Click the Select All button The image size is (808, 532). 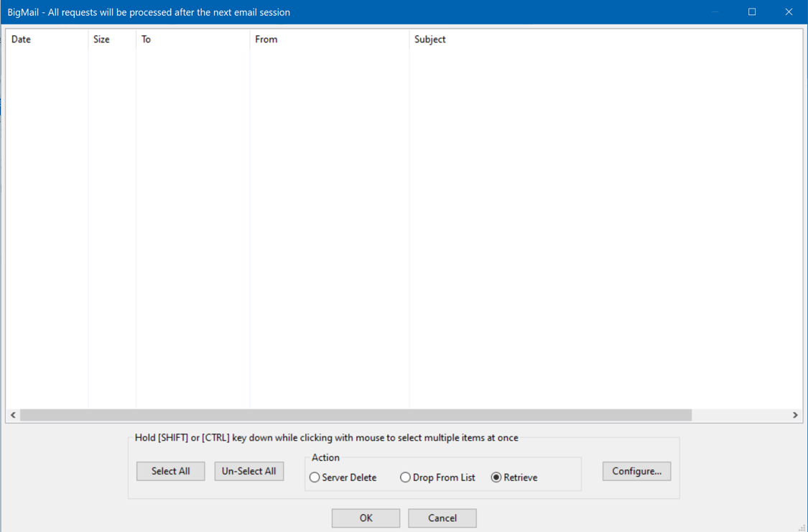click(x=170, y=471)
